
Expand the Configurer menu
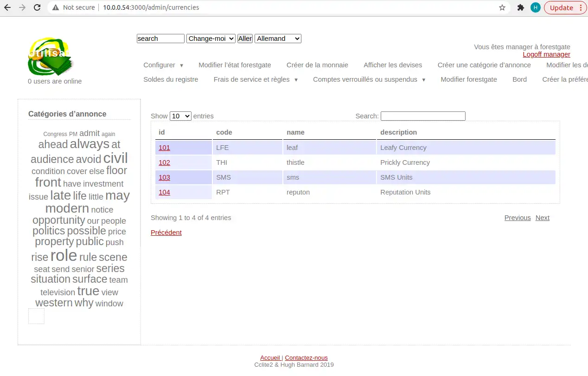[163, 65]
